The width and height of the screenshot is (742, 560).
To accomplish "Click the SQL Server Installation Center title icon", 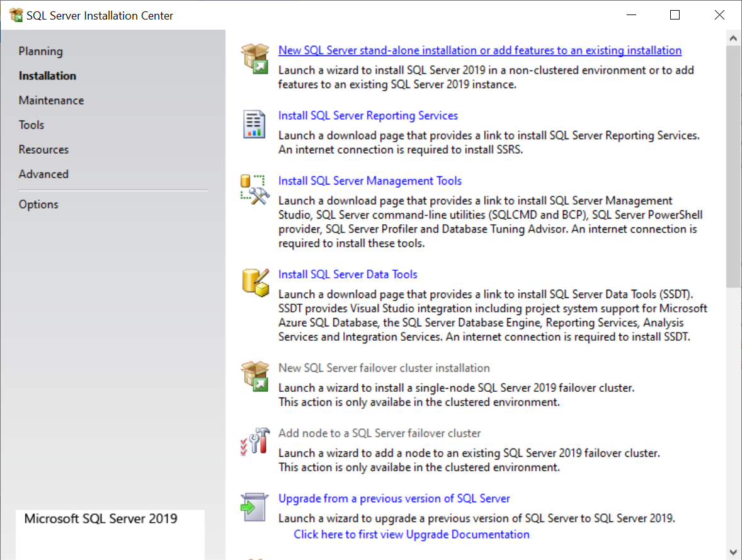I will click(x=16, y=15).
